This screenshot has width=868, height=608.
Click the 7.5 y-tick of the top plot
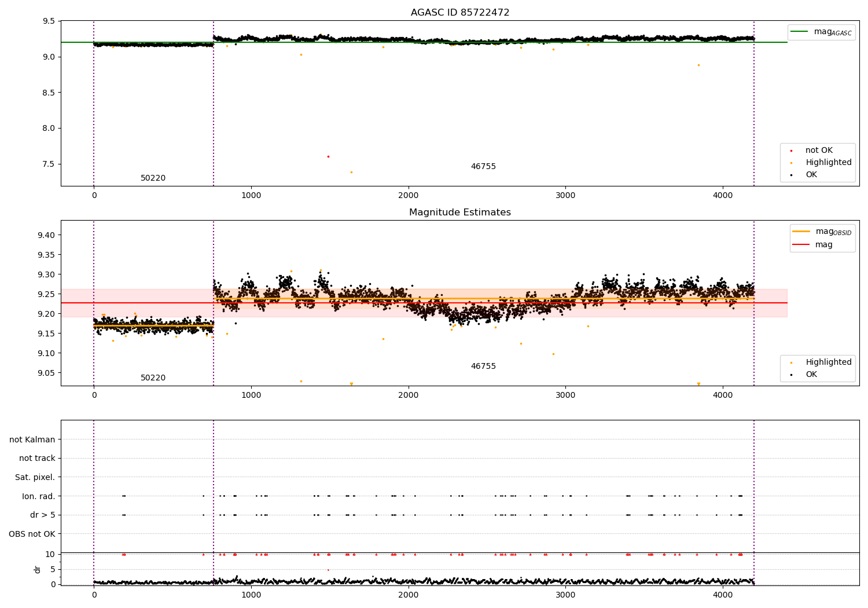(50, 164)
